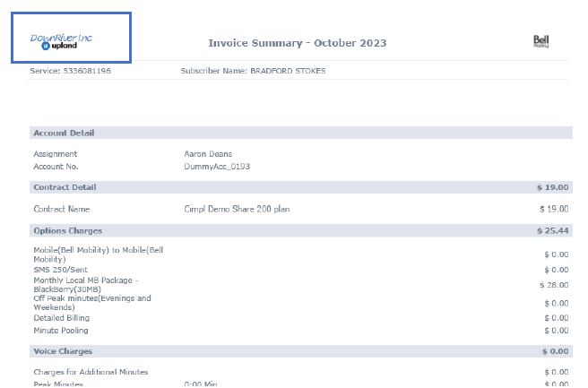
Task: Click the $28.00 BlackBerry package amount
Action: click(554, 285)
